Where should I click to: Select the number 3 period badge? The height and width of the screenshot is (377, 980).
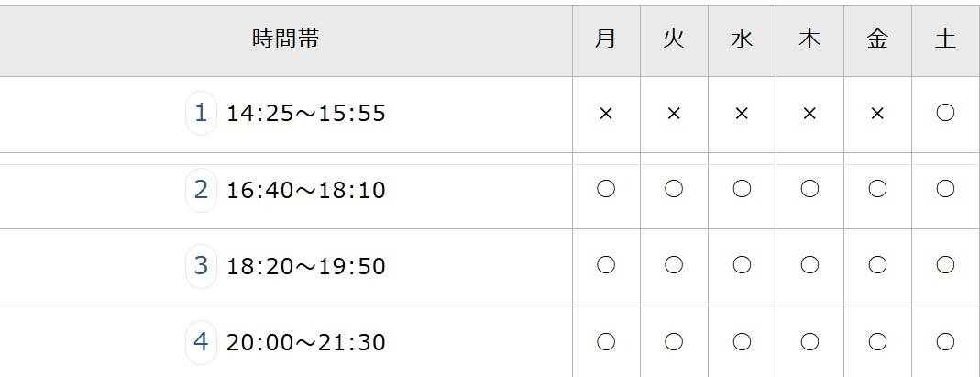tap(201, 266)
